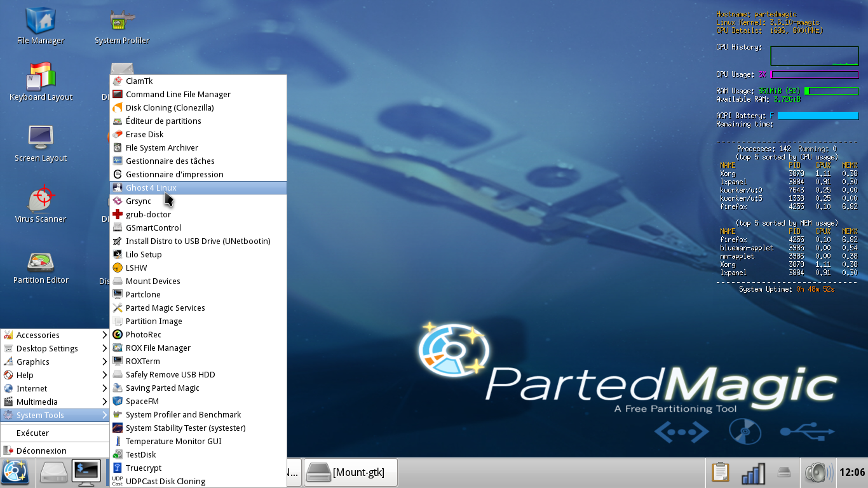Click the ClamTk icon in menu

[118, 81]
